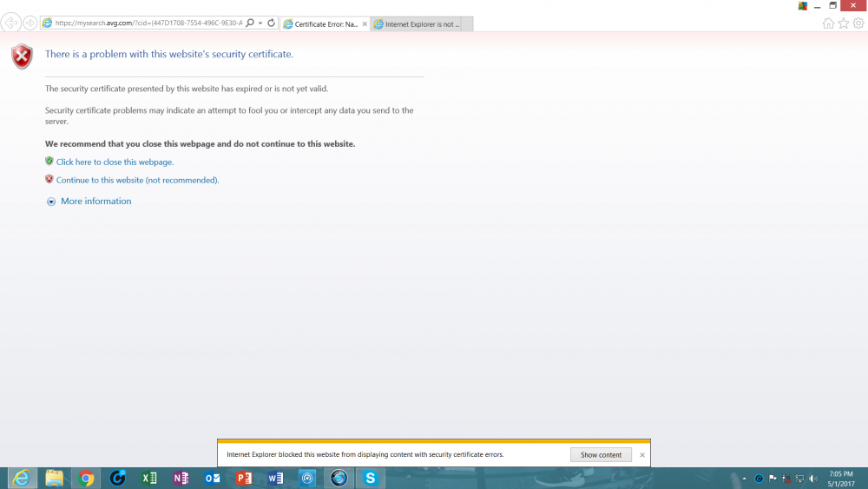Image resolution: width=868 pixels, height=489 pixels.
Task: Close the Certificate Error tab
Action: [365, 23]
